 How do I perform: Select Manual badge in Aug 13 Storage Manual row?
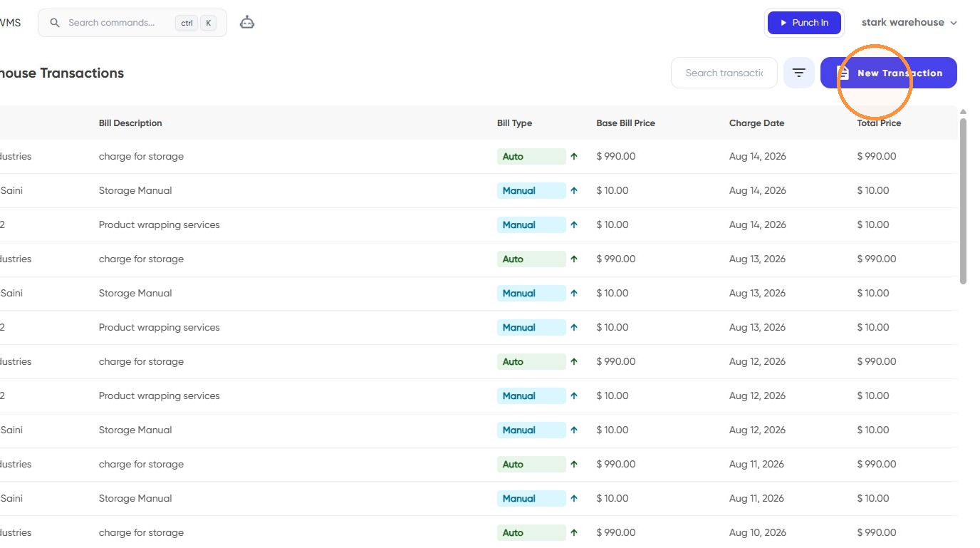pos(531,293)
